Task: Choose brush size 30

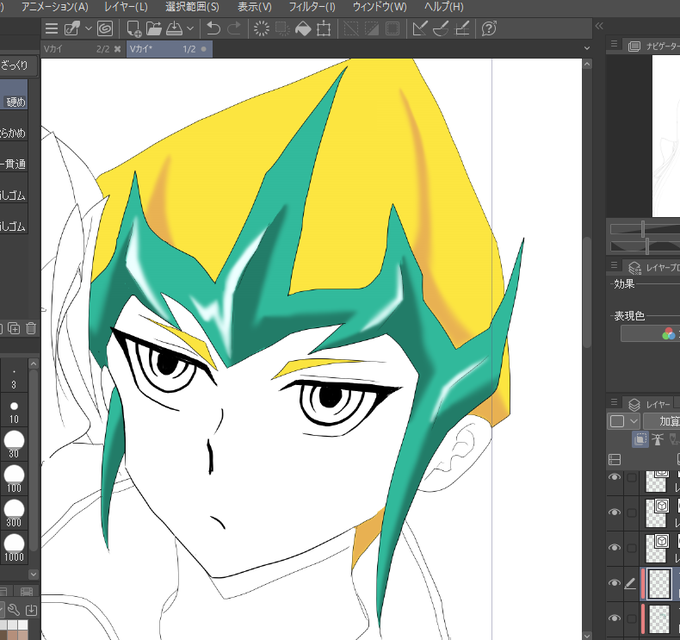Action: click(14, 444)
